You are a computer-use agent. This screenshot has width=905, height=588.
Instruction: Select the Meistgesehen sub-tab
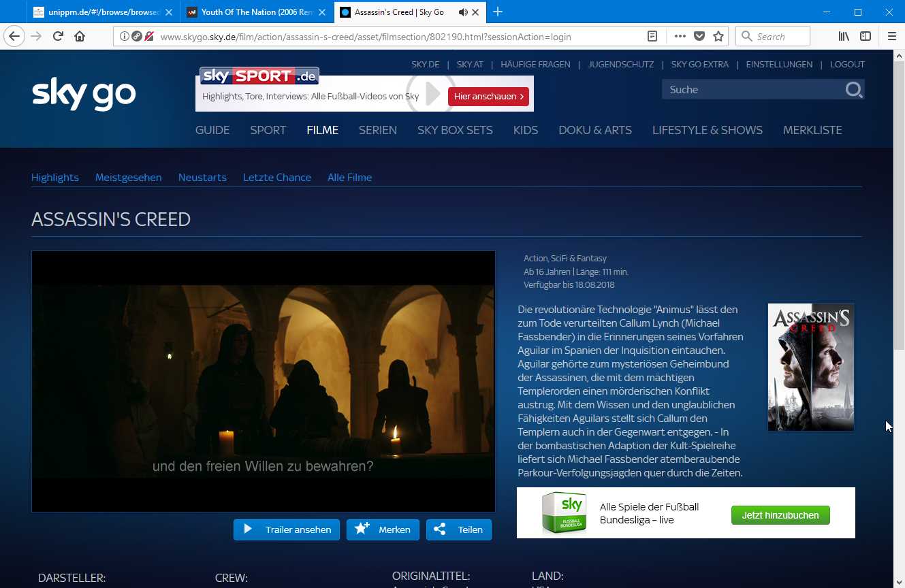pos(129,177)
